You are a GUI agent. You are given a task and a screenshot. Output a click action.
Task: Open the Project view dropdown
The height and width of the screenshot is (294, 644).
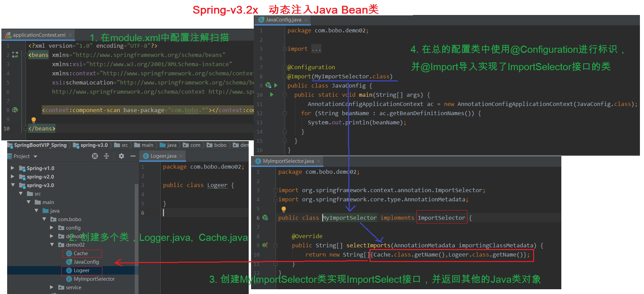[35, 156]
